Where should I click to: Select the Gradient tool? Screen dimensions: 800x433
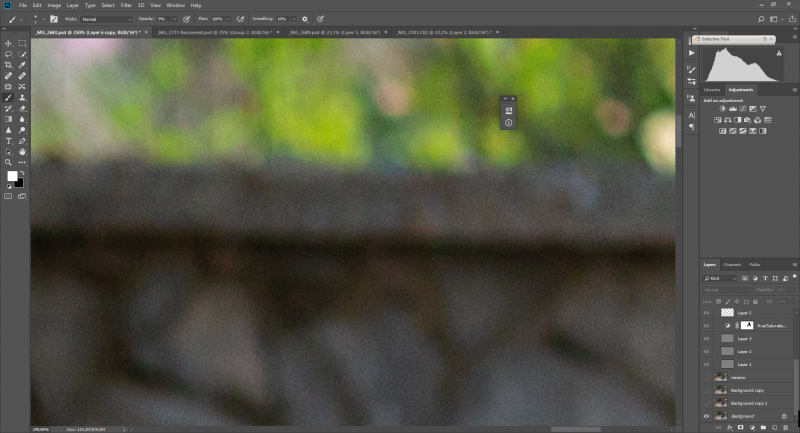click(8, 119)
